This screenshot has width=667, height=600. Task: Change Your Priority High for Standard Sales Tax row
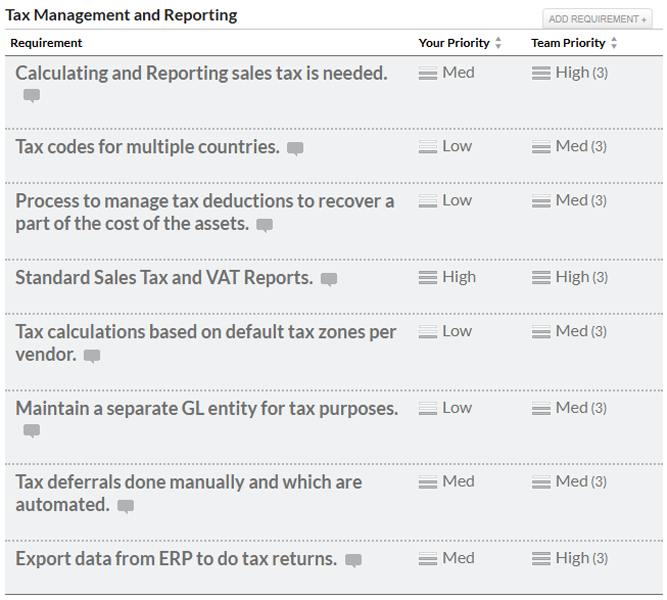[x=447, y=277]
